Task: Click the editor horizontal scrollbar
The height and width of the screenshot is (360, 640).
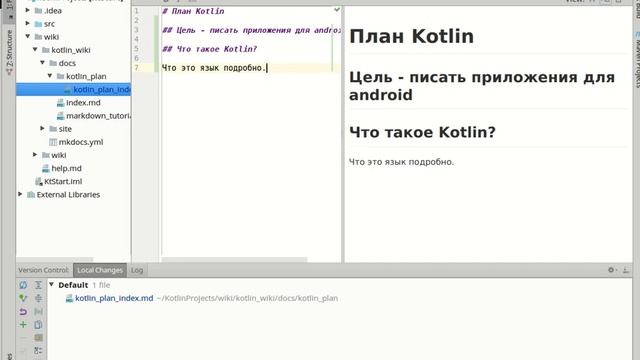Action: [x=234, y=260]
